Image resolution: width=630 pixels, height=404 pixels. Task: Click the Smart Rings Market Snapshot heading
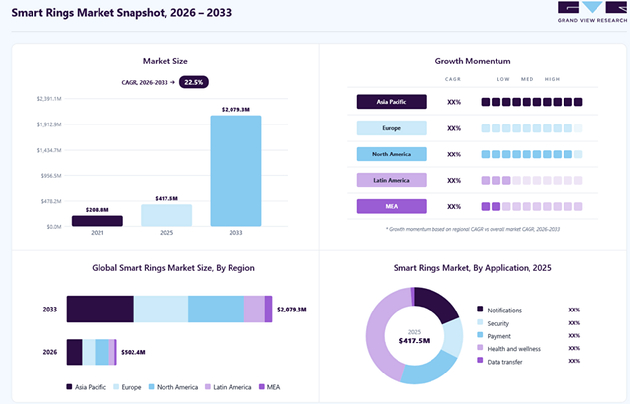122,12
